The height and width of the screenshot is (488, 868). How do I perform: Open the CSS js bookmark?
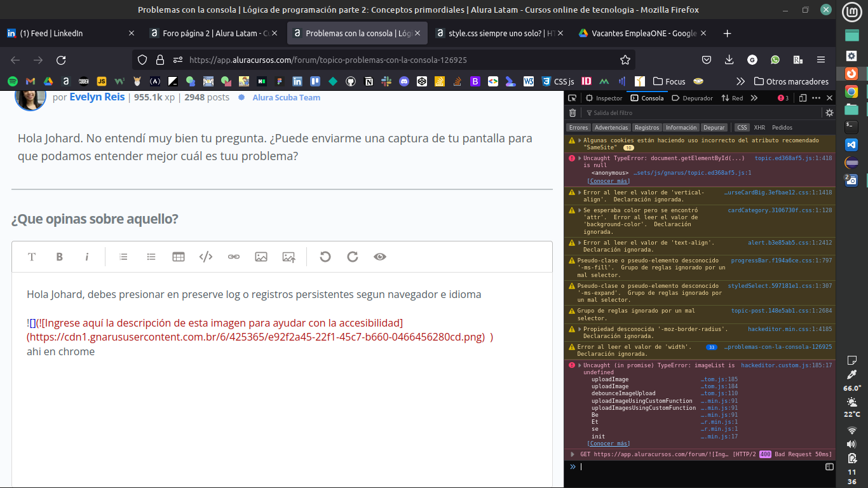(x=558, y=81)
